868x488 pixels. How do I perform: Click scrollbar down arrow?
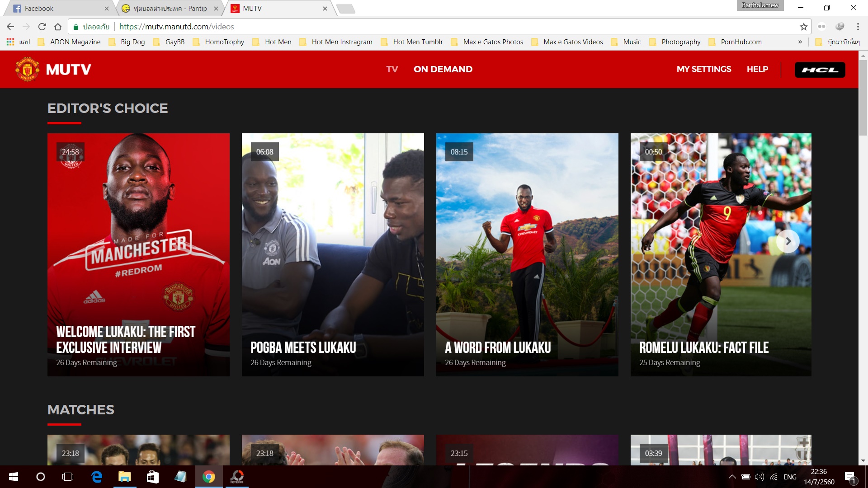coord(863,461)
